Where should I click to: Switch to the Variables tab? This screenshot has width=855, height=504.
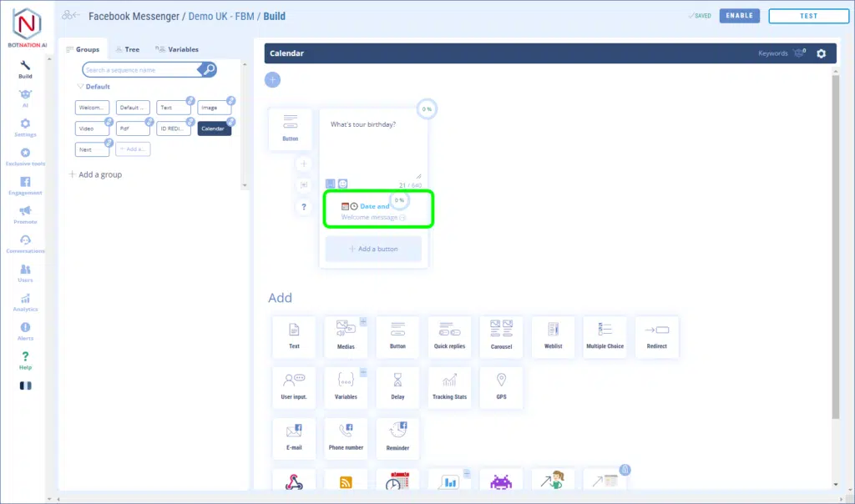point(178,49)
